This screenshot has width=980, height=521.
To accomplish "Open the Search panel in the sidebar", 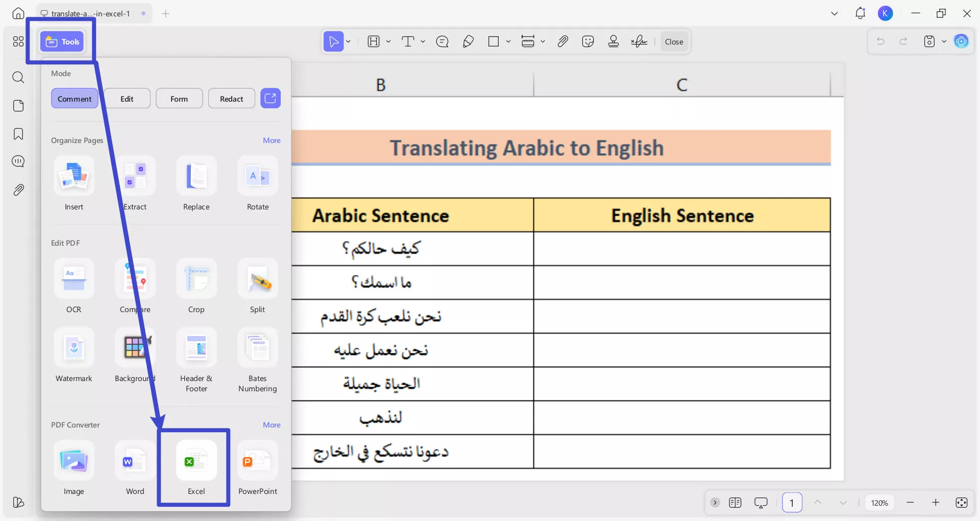I will pyautogui.click(x=18, y=78).
